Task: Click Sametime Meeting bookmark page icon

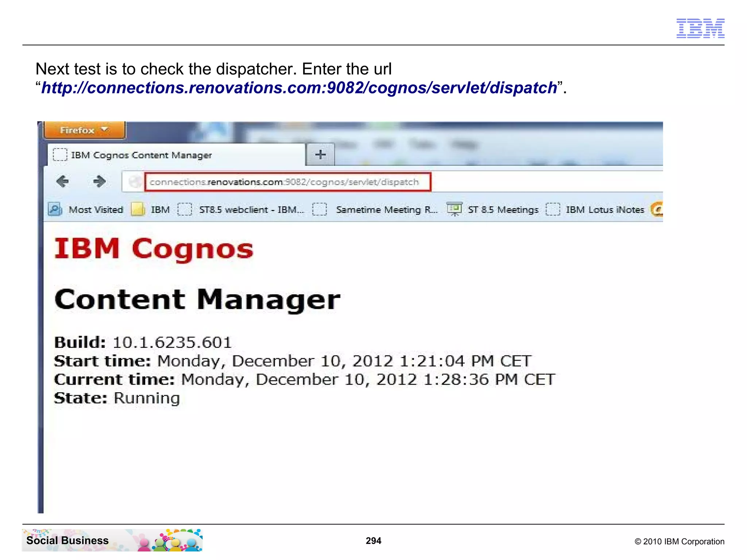Action: (x=320, y=210)
